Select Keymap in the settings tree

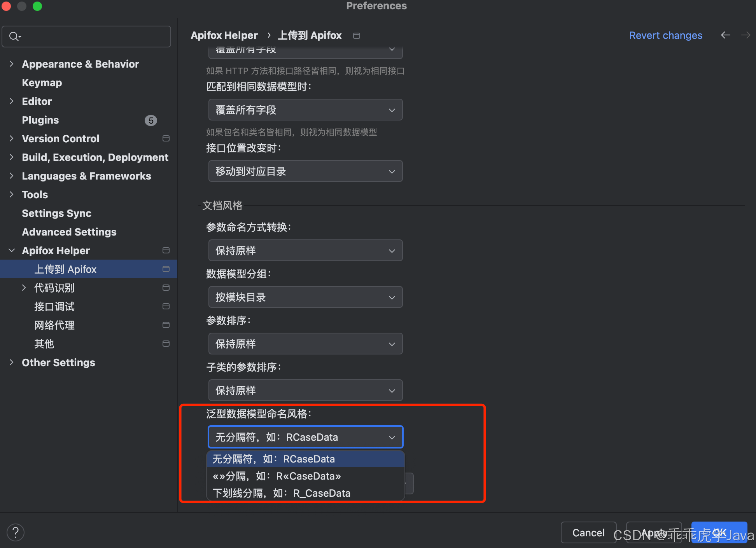click(42, 83)
